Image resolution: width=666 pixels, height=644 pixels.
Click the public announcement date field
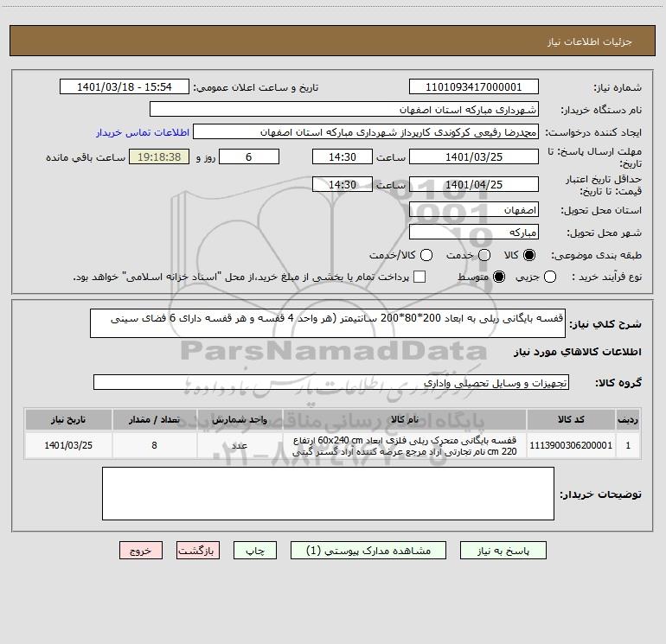124,86
